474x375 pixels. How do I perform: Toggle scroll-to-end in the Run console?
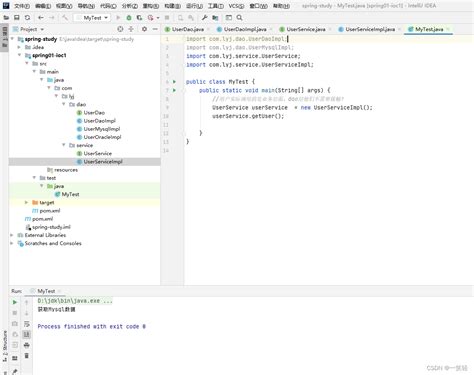tap(27, 334)
